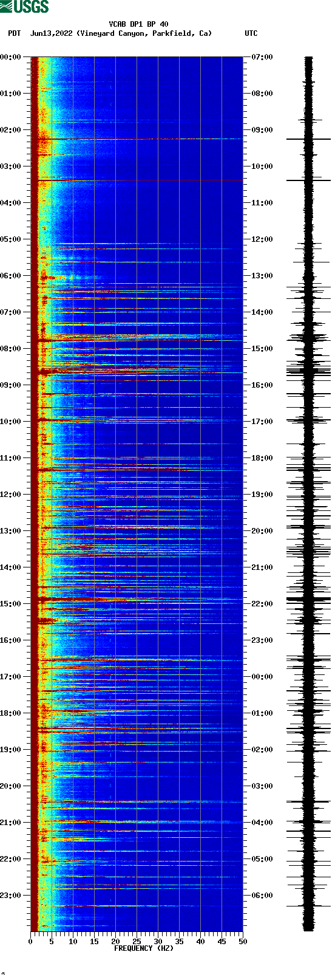Click the UTC time label 02:00
335x980 pixels.
(262, 750)
